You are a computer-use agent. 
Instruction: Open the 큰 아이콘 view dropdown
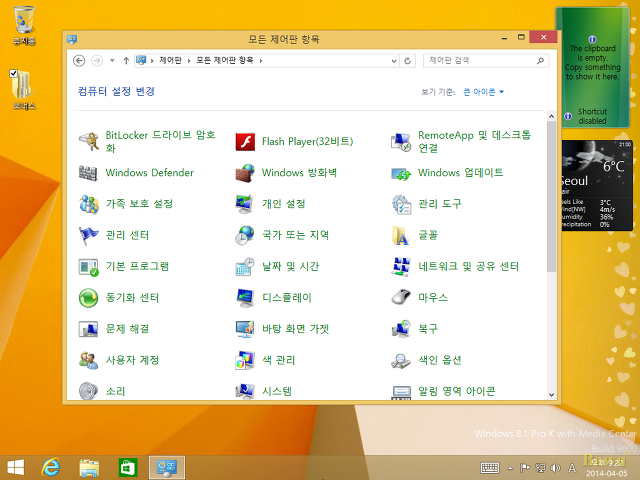point(483,92)
